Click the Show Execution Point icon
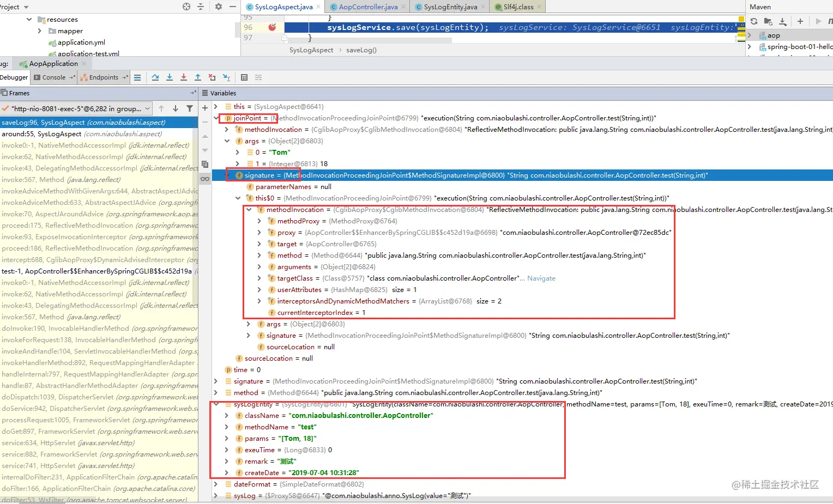Screen dimensions: 833x504 point(137,77)
